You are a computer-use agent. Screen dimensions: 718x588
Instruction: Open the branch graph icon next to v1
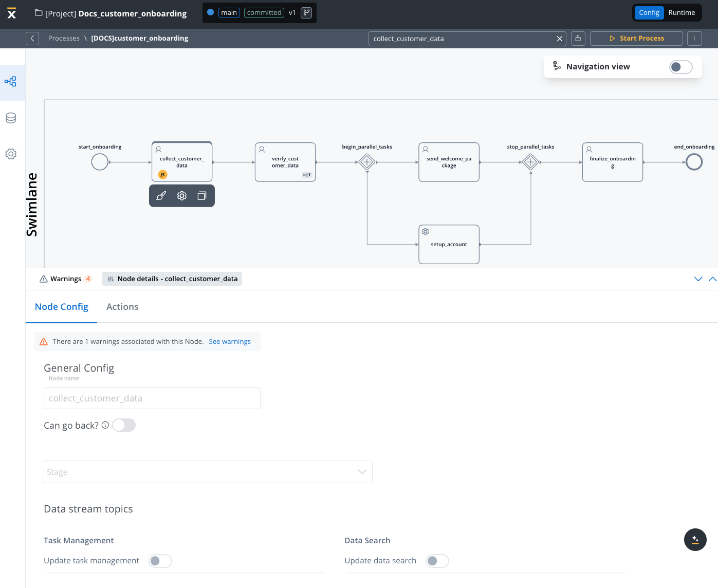click(x=306, y=13)
